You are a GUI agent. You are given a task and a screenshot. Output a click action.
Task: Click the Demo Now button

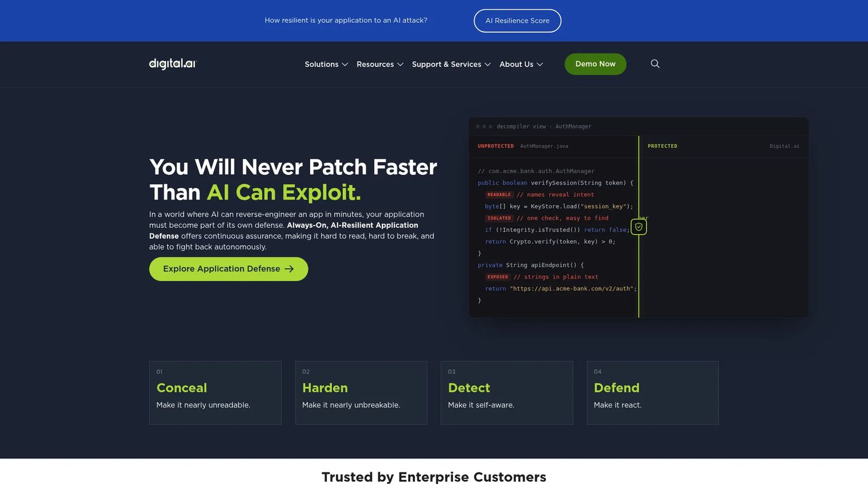pos(595,64)
